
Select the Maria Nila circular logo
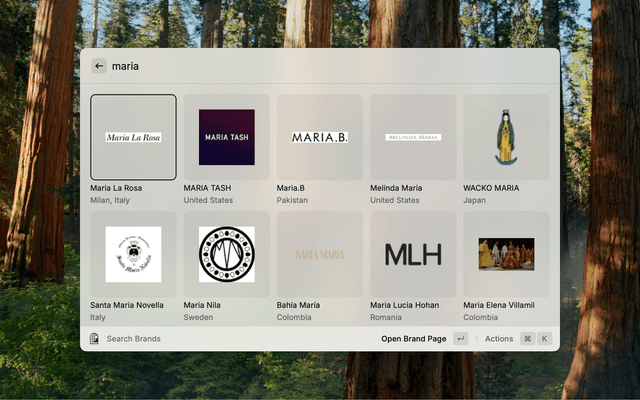click(227, 254)
